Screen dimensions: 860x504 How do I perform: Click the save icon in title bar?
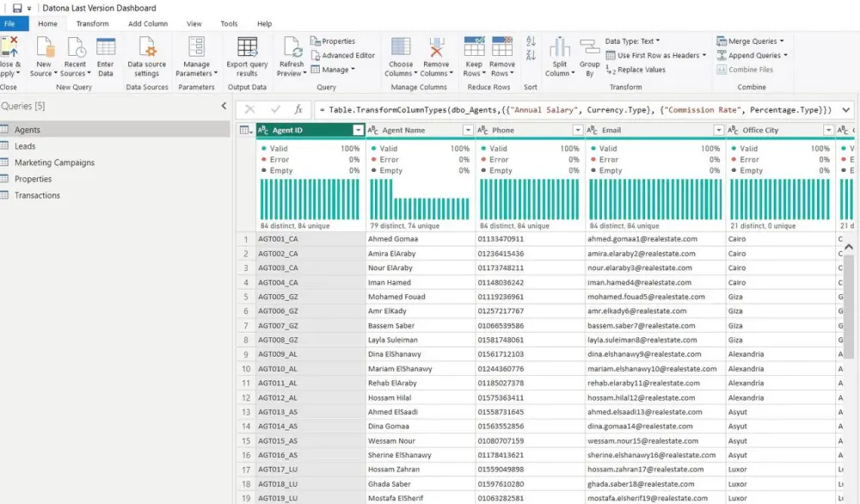click(x=17, y=9)
